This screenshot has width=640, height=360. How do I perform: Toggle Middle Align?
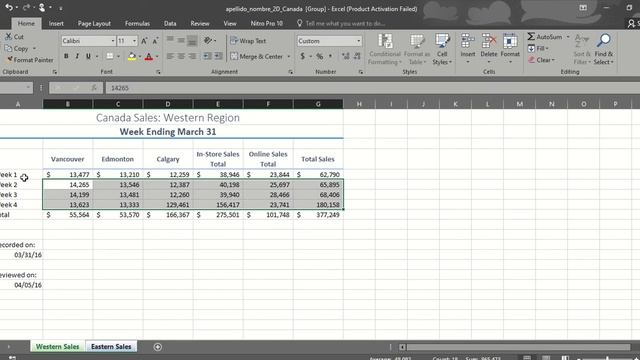tap(181, 40)
